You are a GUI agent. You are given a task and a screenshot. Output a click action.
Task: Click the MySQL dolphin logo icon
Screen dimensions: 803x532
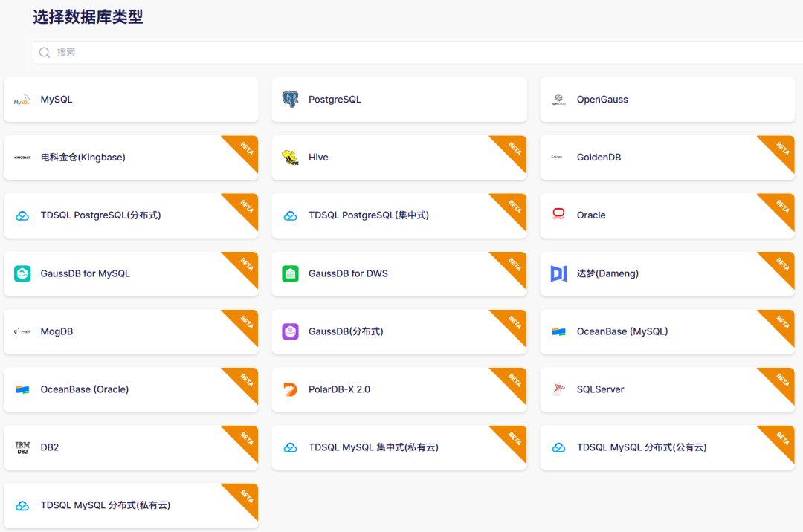point(22,100)
